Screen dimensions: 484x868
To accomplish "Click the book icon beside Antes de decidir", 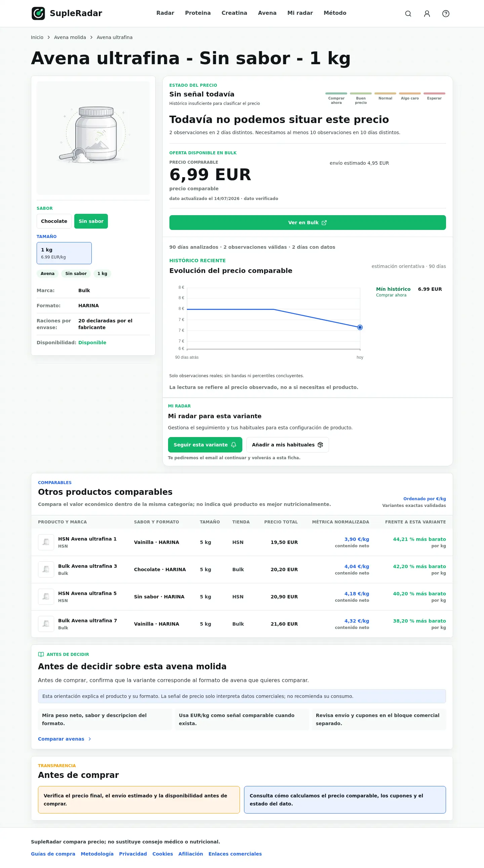I will (41, 655).
